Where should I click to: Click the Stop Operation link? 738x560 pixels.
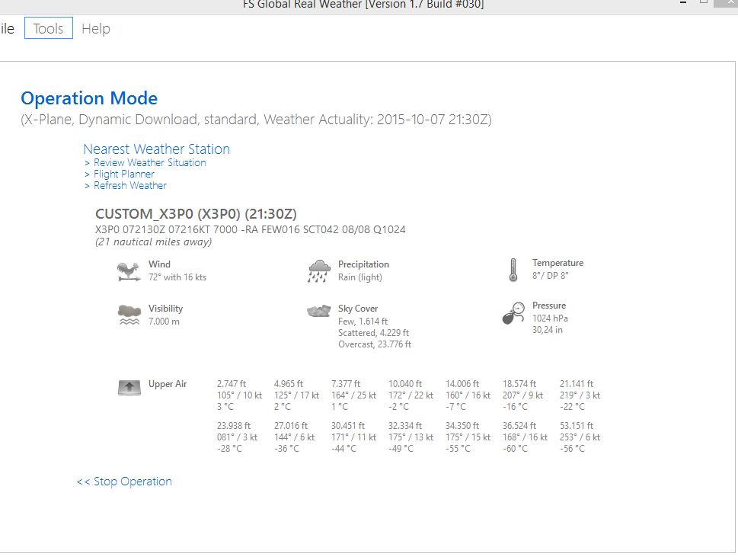tap(124, 482)
